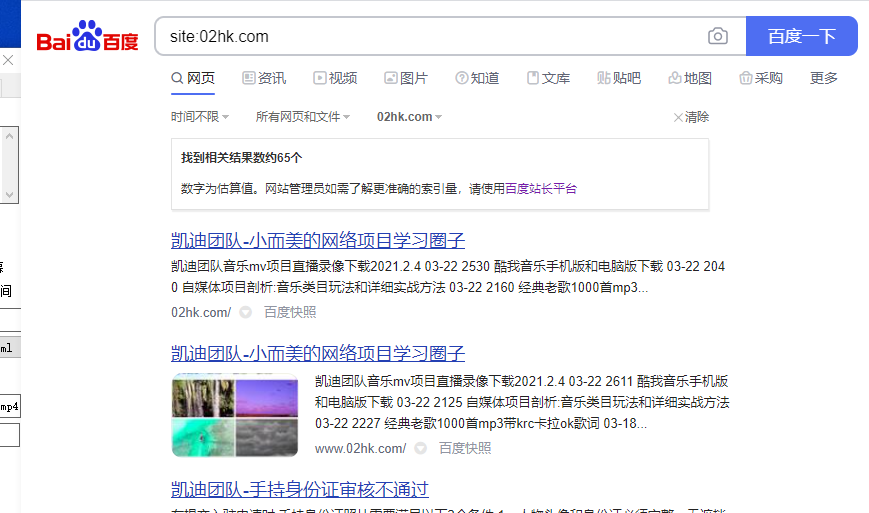Expand the 时间不限 time filter

[x=200, y=117]
